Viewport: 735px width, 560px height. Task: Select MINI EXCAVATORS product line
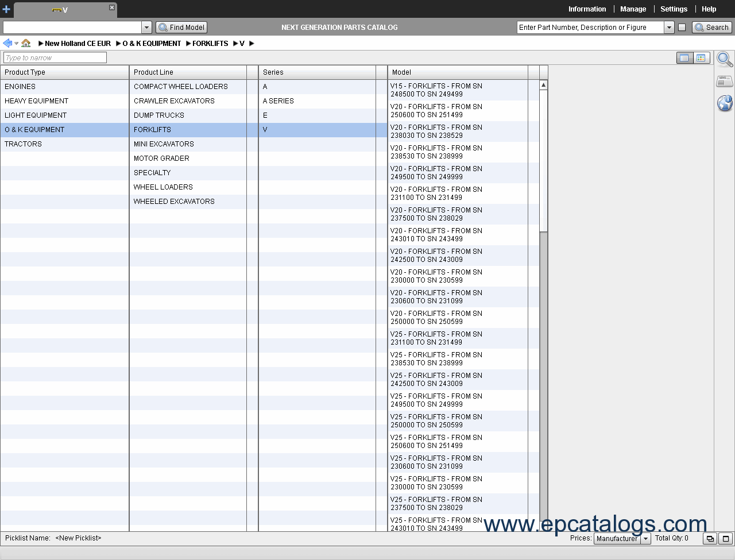pyautogui.click(x=188, y=144)
